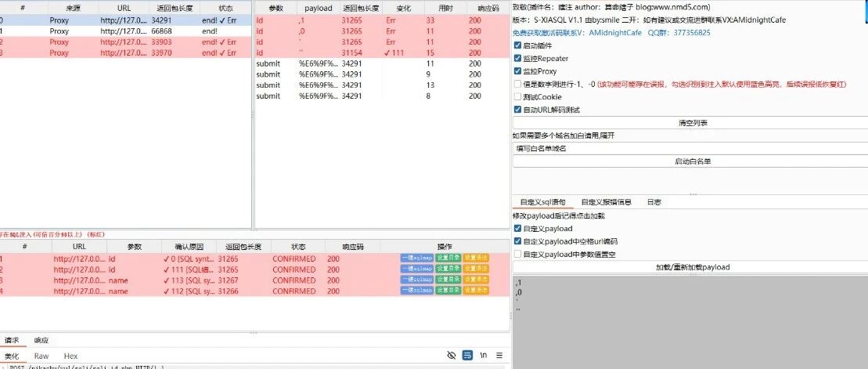This screenshot has height=369, width=868.
Task: Open the hamburger menu in message editor
Action: tap(499, 356)
